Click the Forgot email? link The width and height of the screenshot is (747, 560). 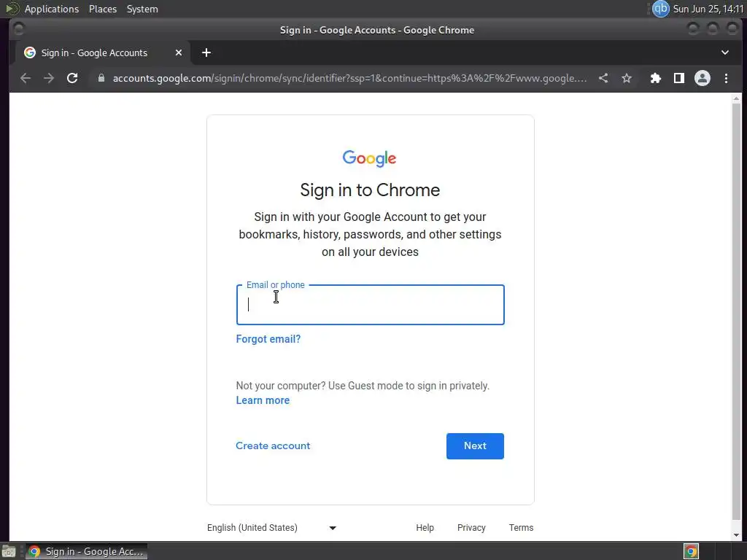click(268, 339)
